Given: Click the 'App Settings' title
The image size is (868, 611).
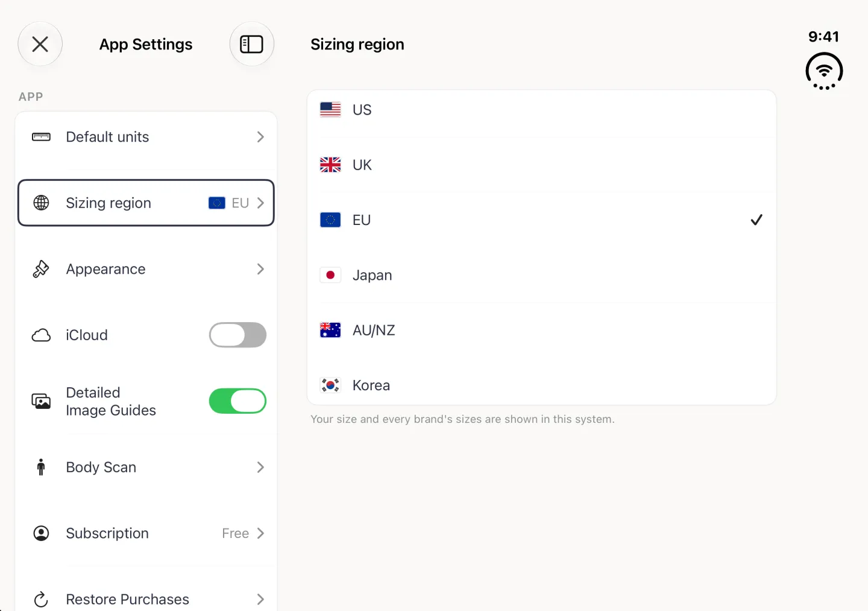Looking at the screenshot, I should pyautogui.click(x=146, y=45).
